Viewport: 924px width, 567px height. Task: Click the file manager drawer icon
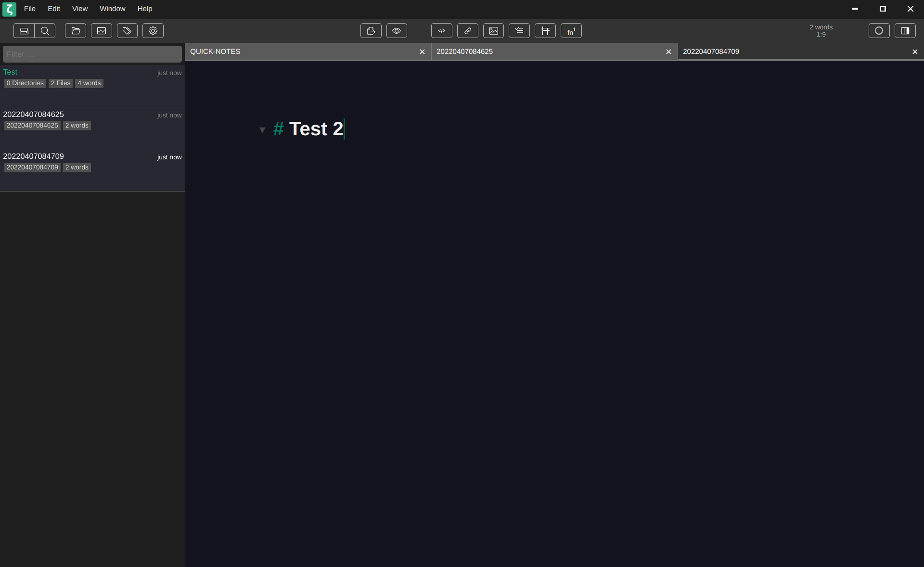tap(24, 31)
